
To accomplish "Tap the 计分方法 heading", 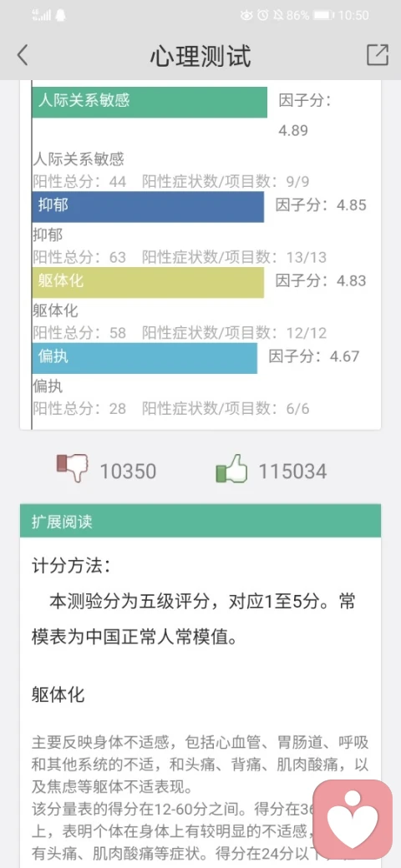I will point(71,566).
